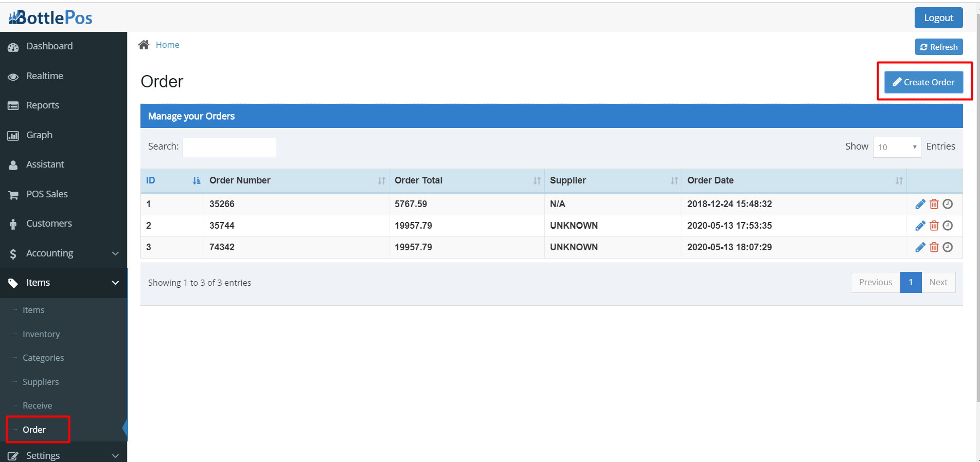Open the Items submenu entry
This screenshot has height=462, width=980.
pyautogui.click(x=33, y=310)
